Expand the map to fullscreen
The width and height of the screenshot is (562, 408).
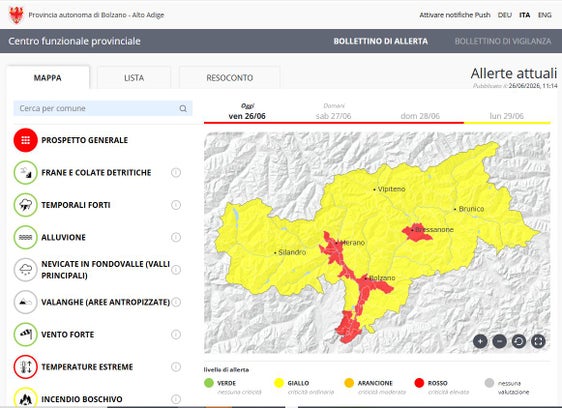538,341
